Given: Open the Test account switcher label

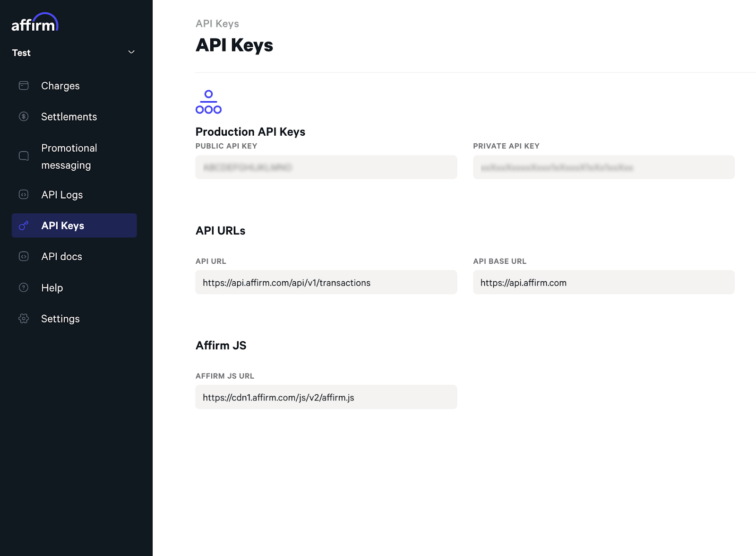Looking at the screenshot, I should 21,53.
